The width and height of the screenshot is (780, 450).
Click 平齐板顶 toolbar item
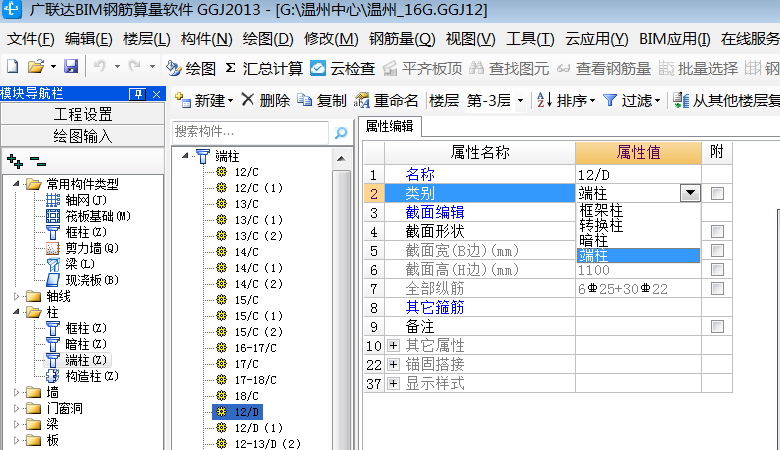(422, 68)
